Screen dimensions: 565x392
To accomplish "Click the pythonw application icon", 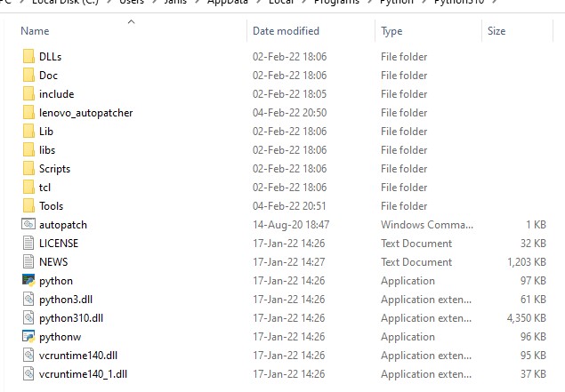I will (x=28, y=337).
